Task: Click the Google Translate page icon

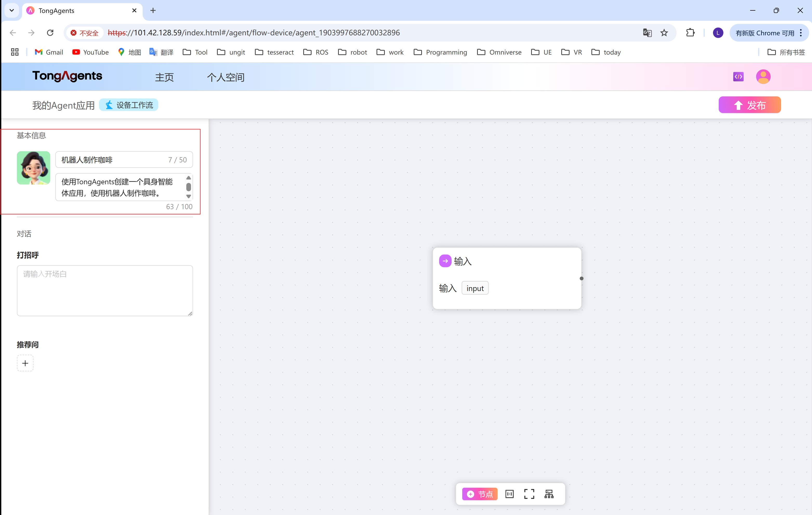Action: (x=647, y=33)
